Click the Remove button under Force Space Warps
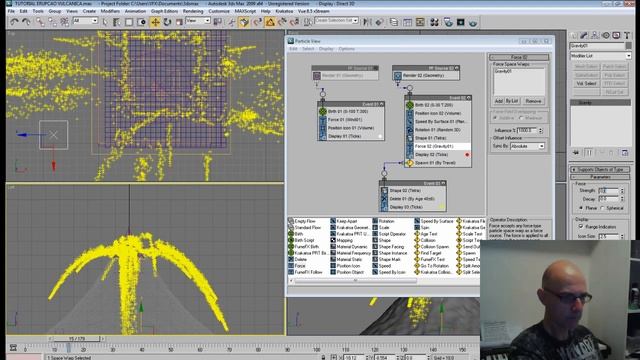 (x=533, y=101)
